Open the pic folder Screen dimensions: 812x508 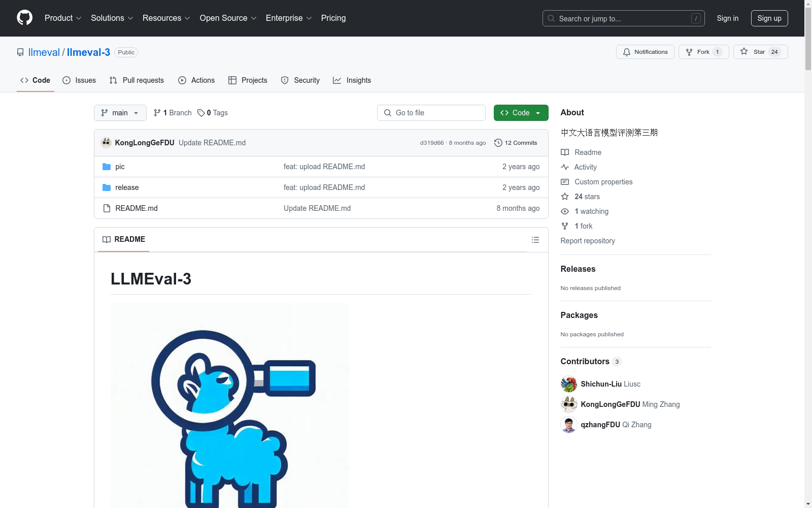pyautogui.click(x=120, y=167)
